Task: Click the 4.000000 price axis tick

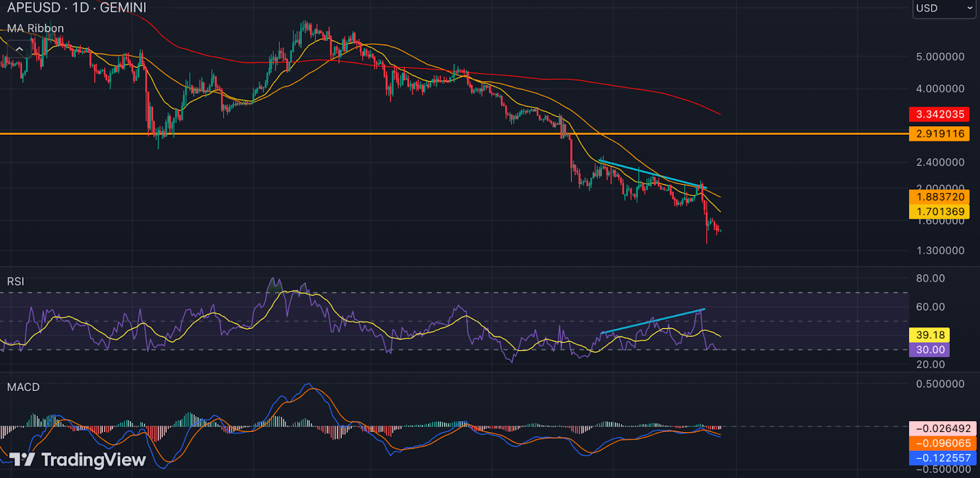Action: coord(940,88)
